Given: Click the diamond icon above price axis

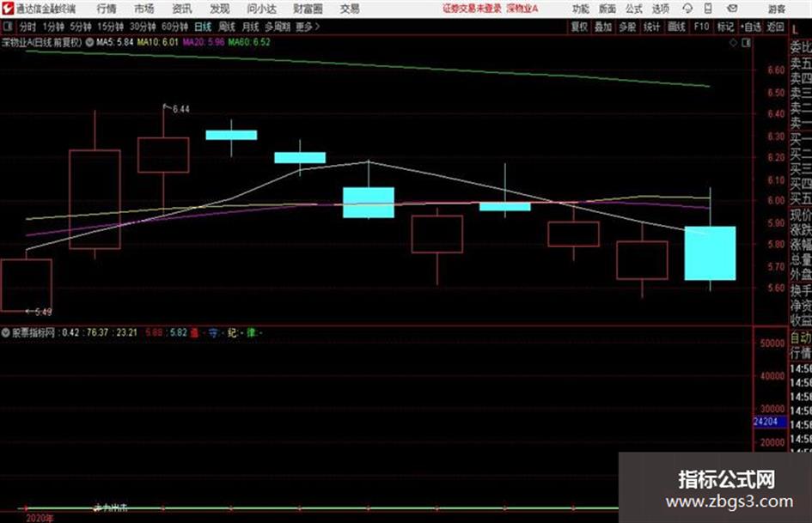Looking at the screenshot, I should [733, 43].
